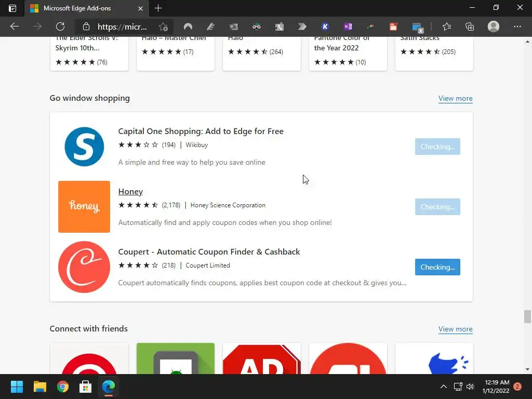Open the AdBlock stop-sign add-on card
This screenshot has width=532, height=399.
pyautogui.click(x=262, y=358)
